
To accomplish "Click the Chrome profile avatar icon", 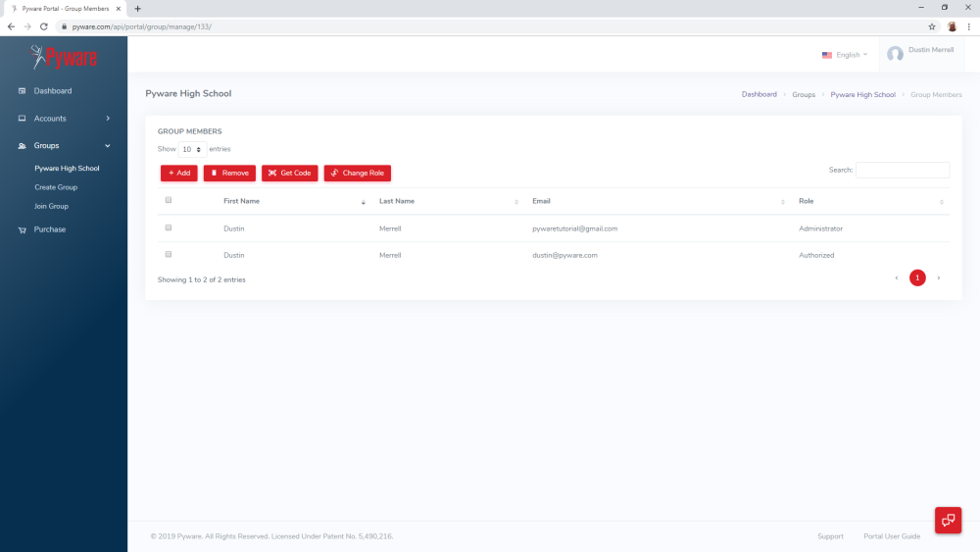I will click(x=952, y=26).
